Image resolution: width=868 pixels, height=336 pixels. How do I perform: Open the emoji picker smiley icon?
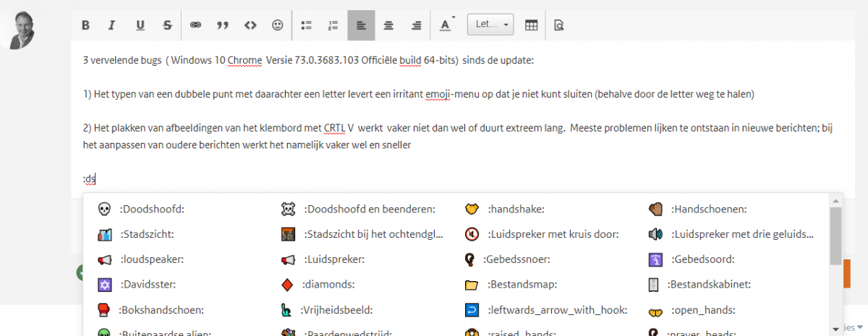pyautogui.click(x=277, y=25)
